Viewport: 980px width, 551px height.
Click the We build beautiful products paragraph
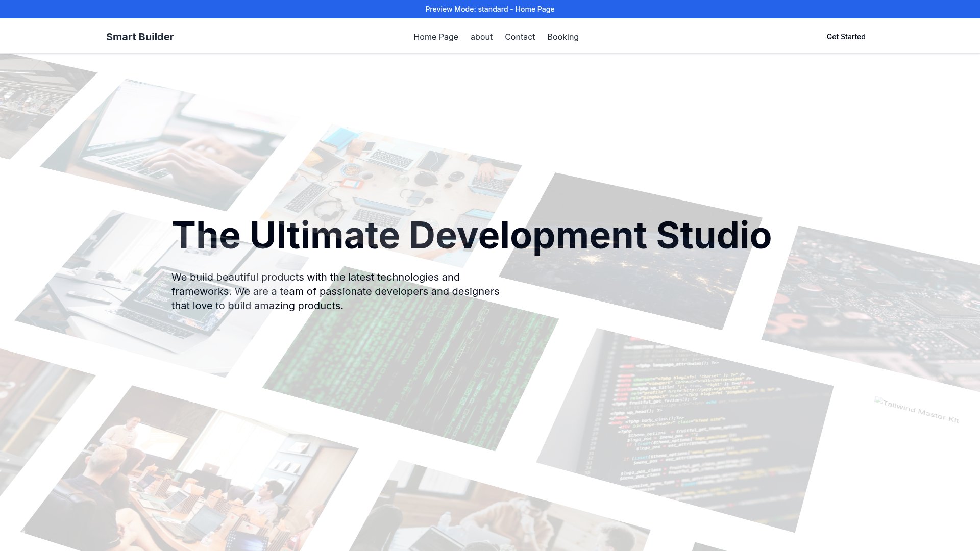point(335,291)
